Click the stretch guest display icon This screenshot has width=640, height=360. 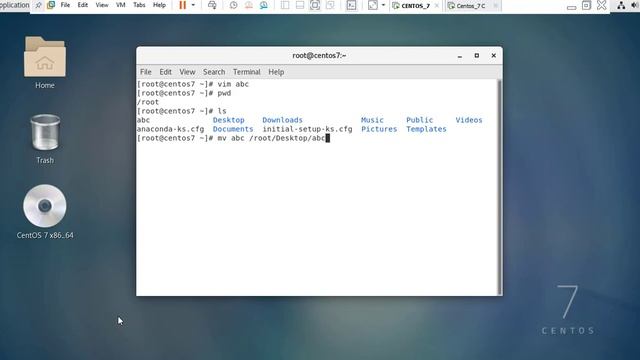click(373, 5)
